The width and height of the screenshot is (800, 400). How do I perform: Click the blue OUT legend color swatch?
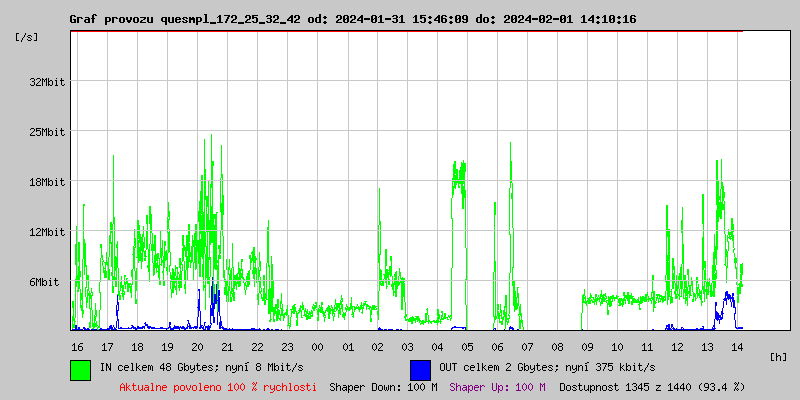click(420, 369)
